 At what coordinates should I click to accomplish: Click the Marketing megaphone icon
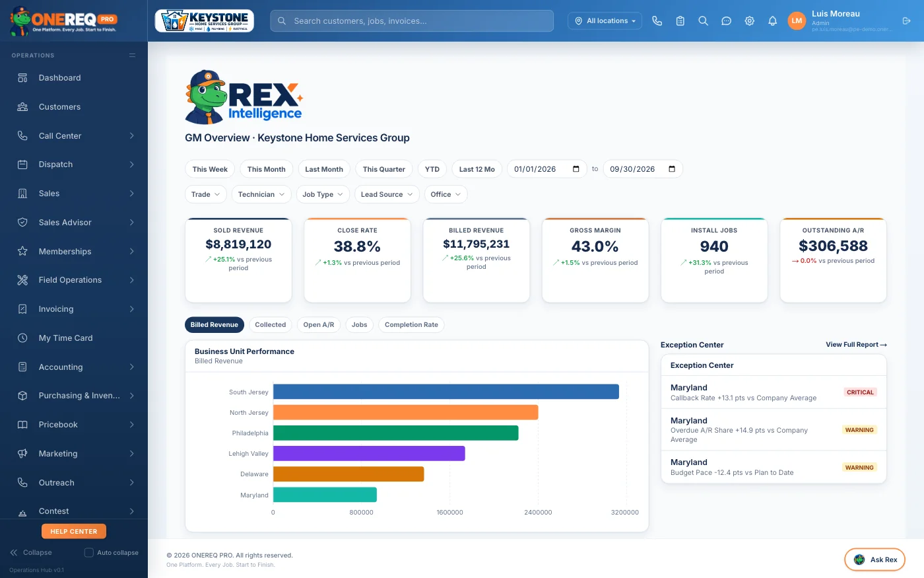[22, 454]
